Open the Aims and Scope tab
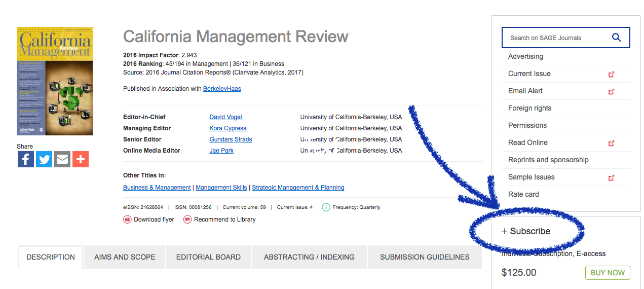 [125, 257]
